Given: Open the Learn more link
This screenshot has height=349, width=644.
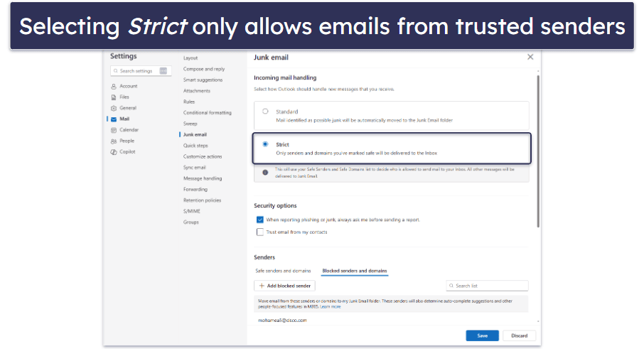Looking at the screenshot, I should coord(331,307).
